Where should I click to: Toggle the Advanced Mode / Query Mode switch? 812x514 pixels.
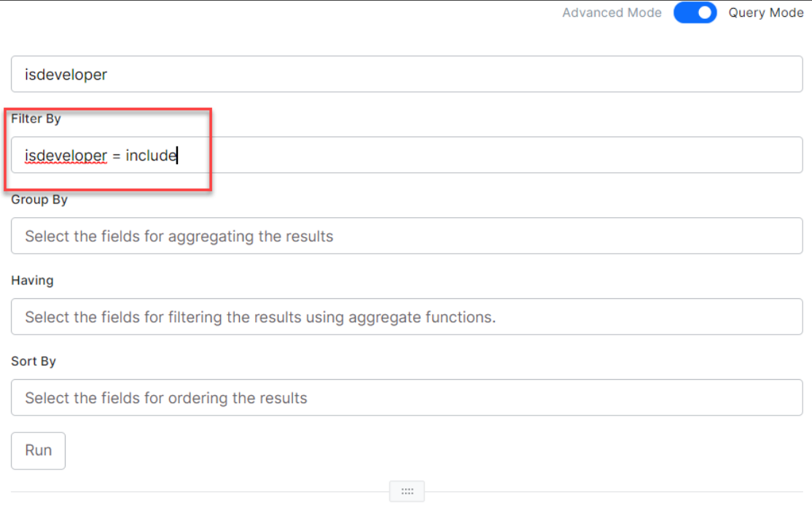point(695,12)
